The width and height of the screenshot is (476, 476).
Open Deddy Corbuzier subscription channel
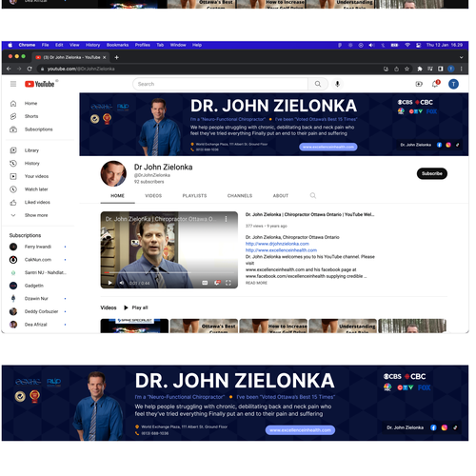[x=38, y=311]
